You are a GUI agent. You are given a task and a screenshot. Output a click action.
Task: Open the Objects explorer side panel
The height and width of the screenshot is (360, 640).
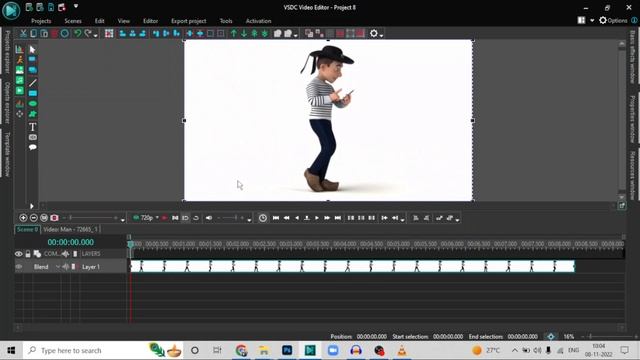tap(7, 102)
